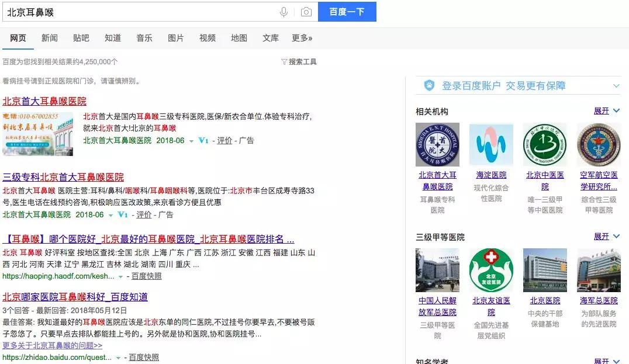
Task: Open the 空军航空医学研究所... link
Action: coord(599,181)
